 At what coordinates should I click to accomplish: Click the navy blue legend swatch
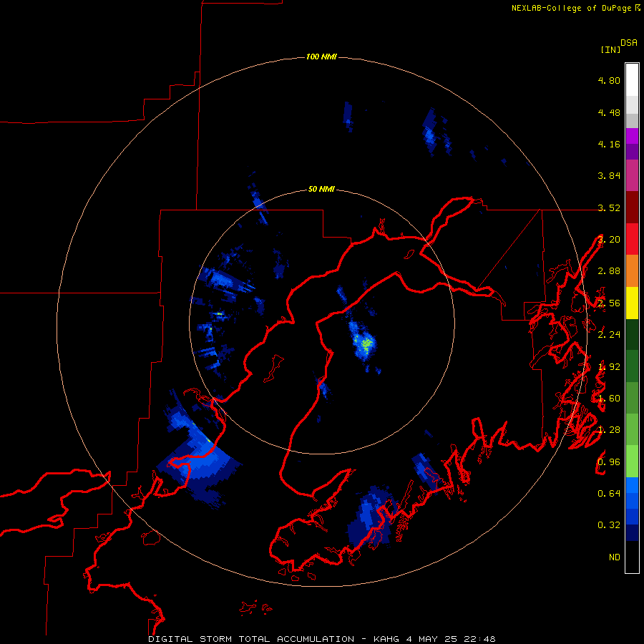point(632,533)
